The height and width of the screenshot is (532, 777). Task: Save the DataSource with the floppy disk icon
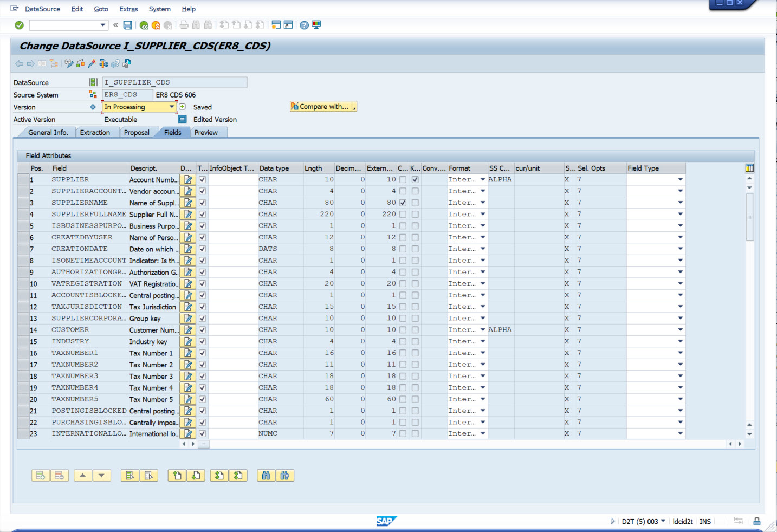point(128,25)
